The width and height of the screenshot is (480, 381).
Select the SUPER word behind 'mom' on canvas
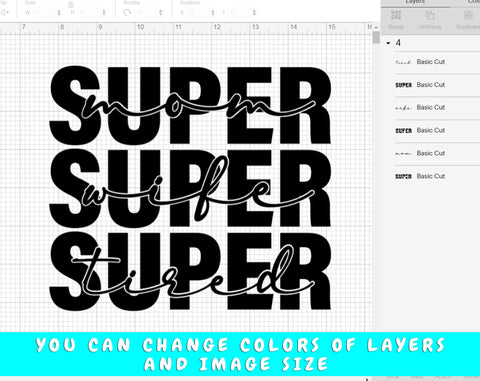point(190,105)
